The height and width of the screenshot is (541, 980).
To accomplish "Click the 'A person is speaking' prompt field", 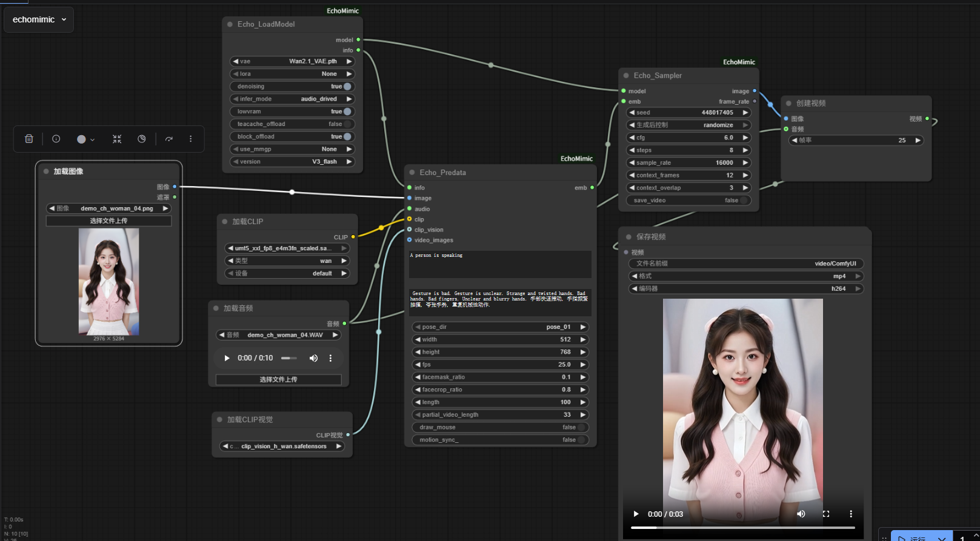I will tap(500, 264).
